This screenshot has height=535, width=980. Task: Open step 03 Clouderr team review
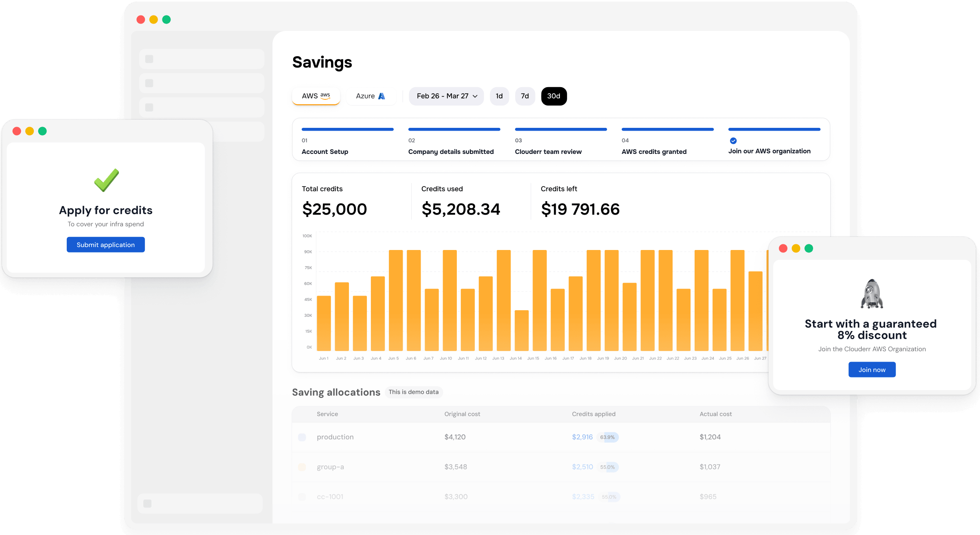[561, 142]
